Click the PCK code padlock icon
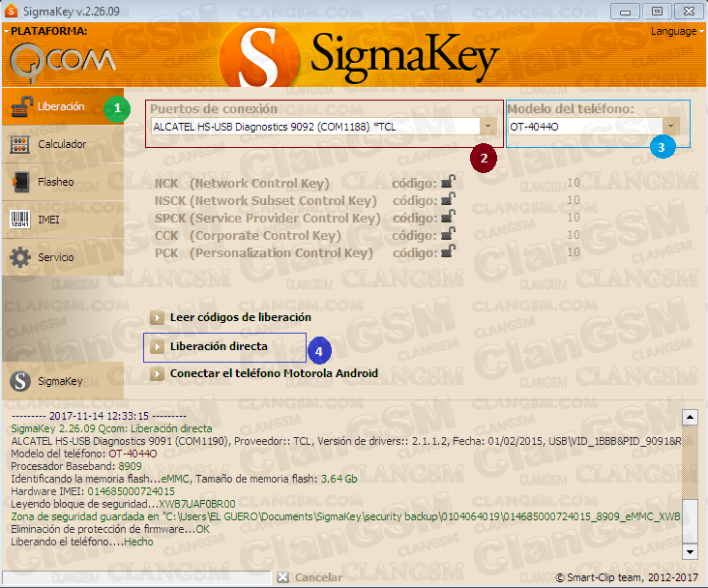 point(448,251)
